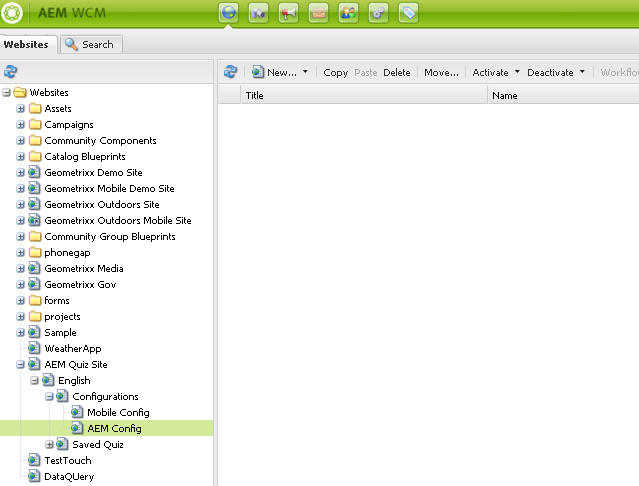Collapse the Configurations node

tap(49, 396)
